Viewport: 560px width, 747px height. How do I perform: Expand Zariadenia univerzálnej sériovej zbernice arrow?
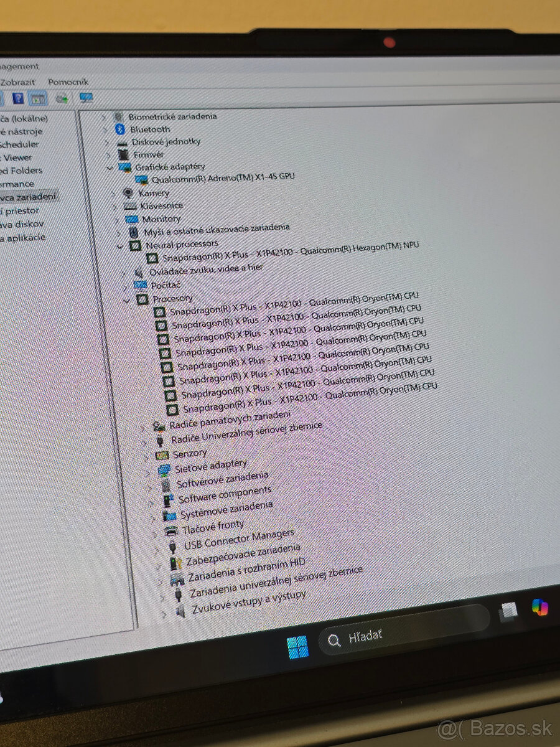point(163,597)
